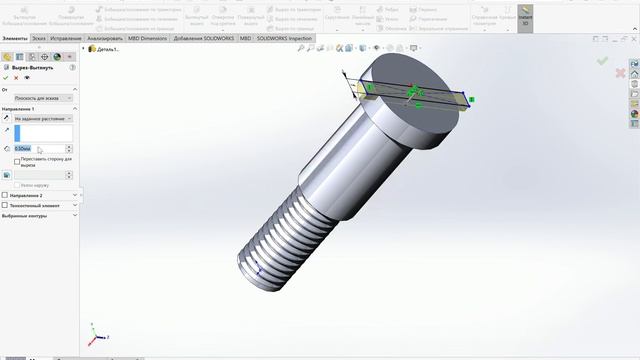Expand the Тонкостенный элемент section chevron
Viewport: 640px width, 360px height.
coord(75,205)
